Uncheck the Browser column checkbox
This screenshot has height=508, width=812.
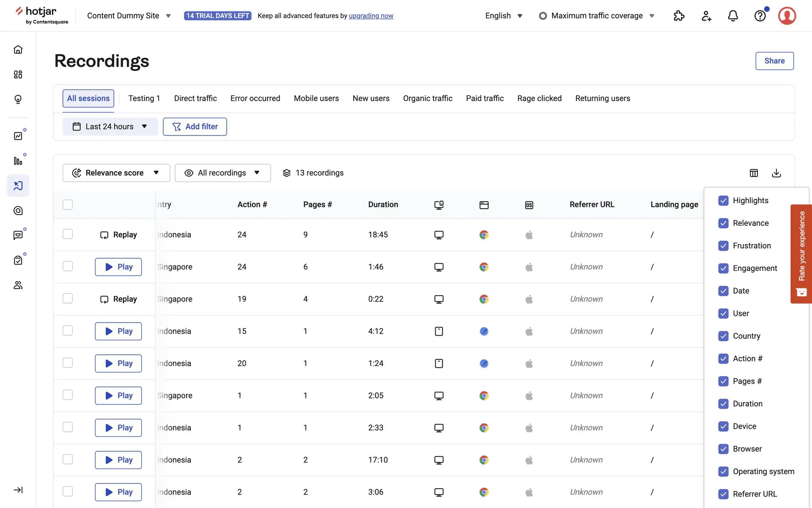point(723,449)
